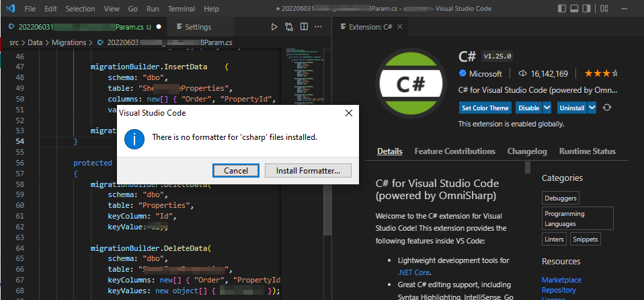Open the Terminal menu
Screen dimensions: 644x300
pos(182,9)
